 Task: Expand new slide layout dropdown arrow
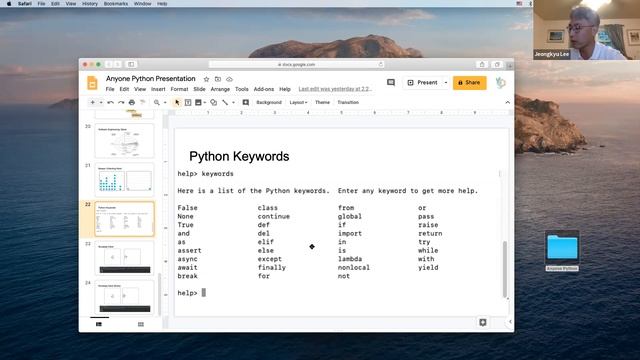coord(101,102)
